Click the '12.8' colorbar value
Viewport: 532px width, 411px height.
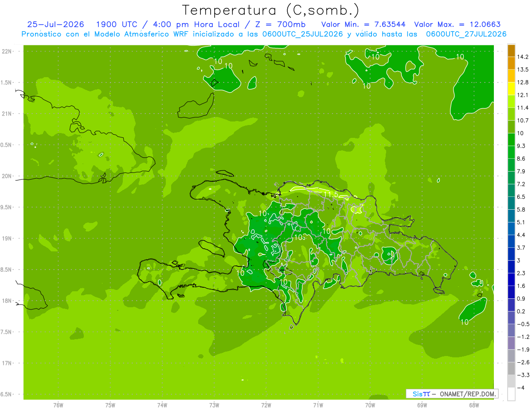point(523,82)
